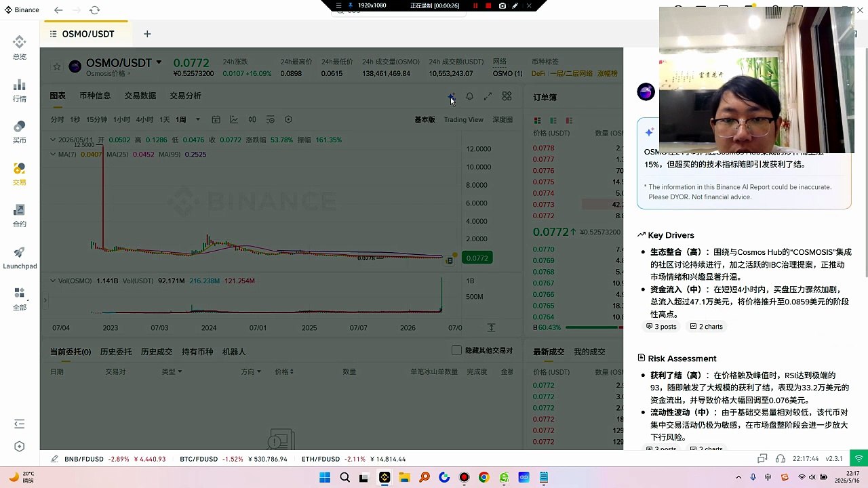
Task: Switch to 历史委托 tab
Action: pos(116,352)
